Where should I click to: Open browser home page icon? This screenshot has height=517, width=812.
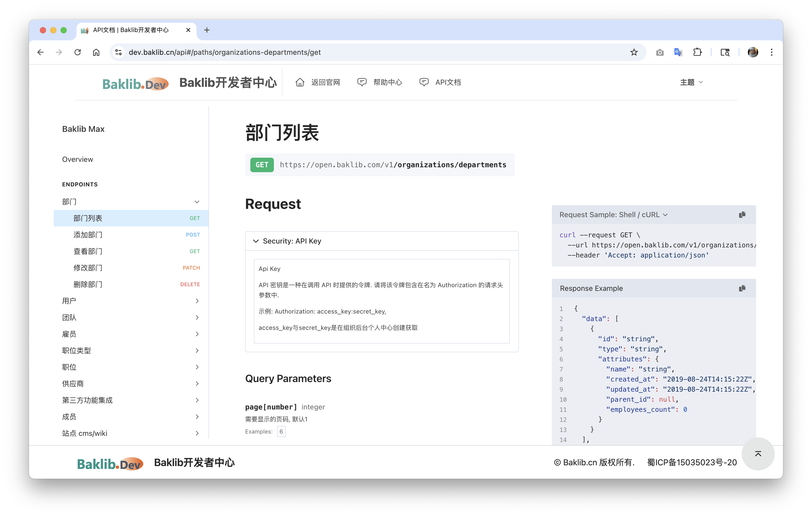tap(96, 52)
